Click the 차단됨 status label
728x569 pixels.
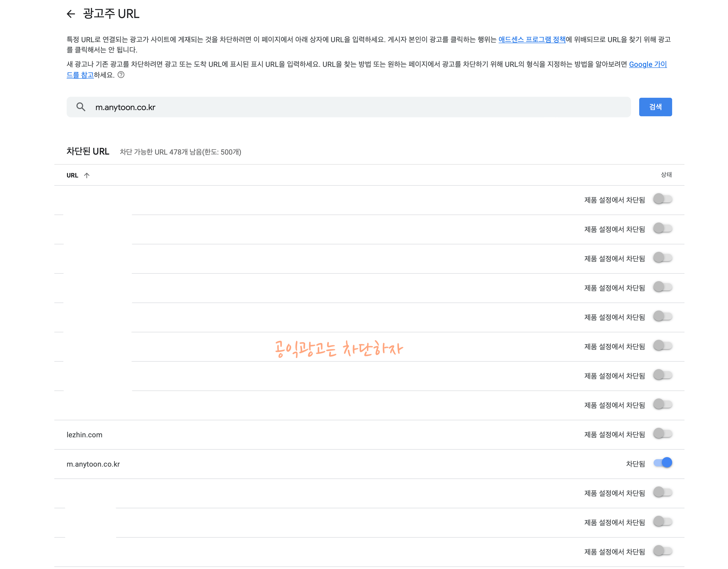click(x=635, y=464)
